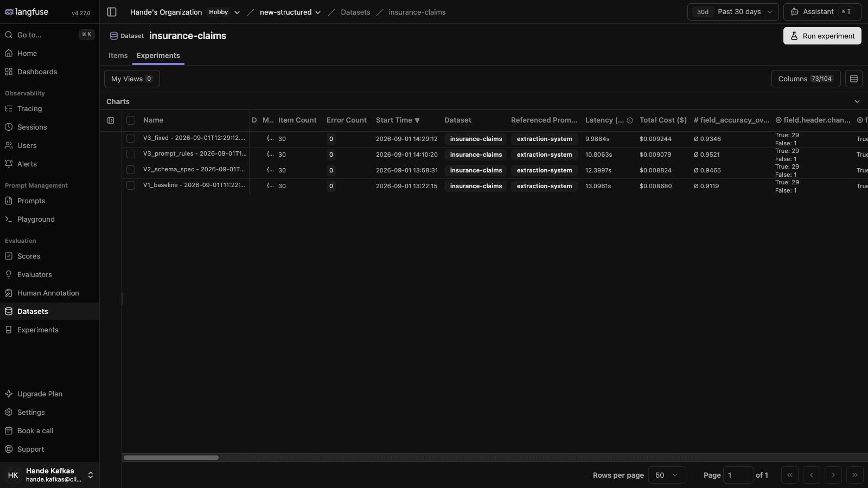Open the Evaluators page
The width and height of the screenshot is (868, 488).
point(49,274)
